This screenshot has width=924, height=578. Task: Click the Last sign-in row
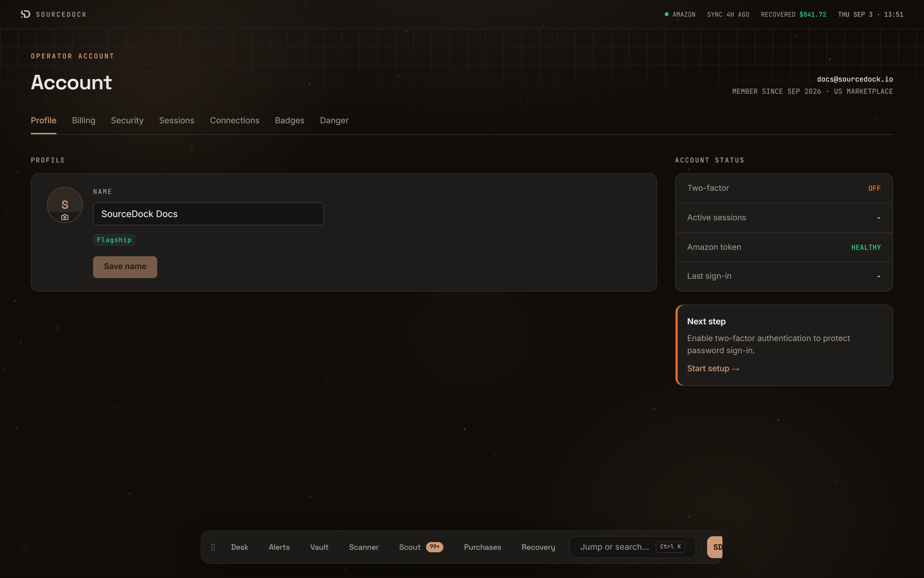[x=784, y=276]
